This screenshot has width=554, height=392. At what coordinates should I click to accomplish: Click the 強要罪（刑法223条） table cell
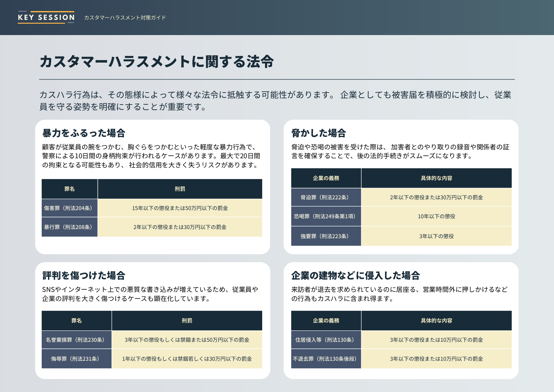326,236
